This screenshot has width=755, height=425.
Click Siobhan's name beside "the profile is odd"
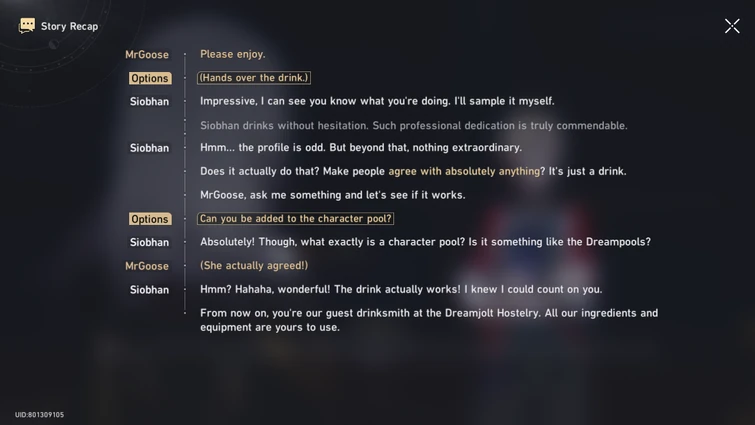point(149,148)
